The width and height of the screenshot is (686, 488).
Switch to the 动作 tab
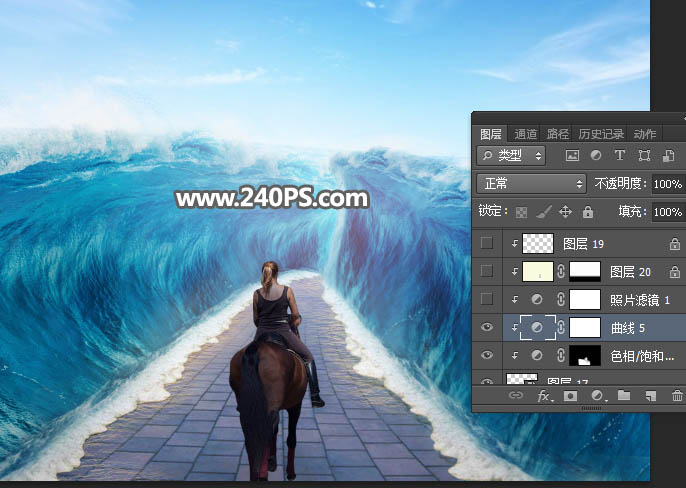click(x=644, y=134)
